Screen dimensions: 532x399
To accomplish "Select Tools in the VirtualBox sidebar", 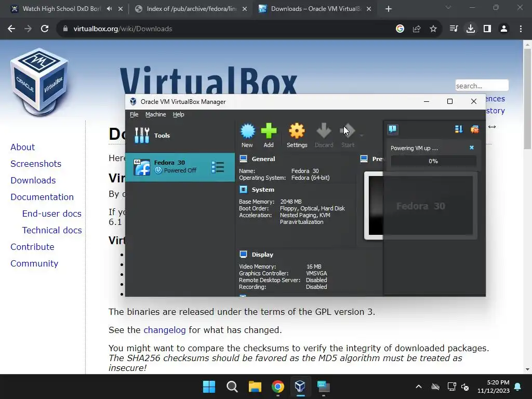I will click(180, 136).
